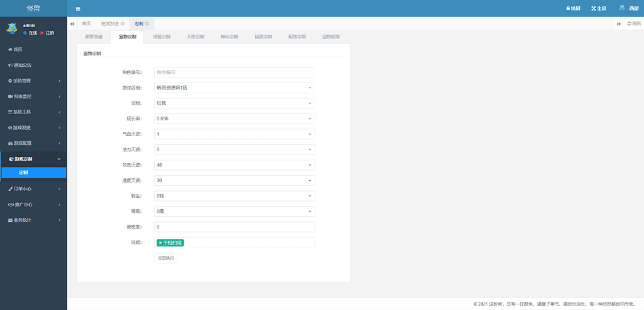This screenshot has width=644, height=310.
Task: Toggle the hamburger sidebar menu icon
Action: click(x=78, y=9)
